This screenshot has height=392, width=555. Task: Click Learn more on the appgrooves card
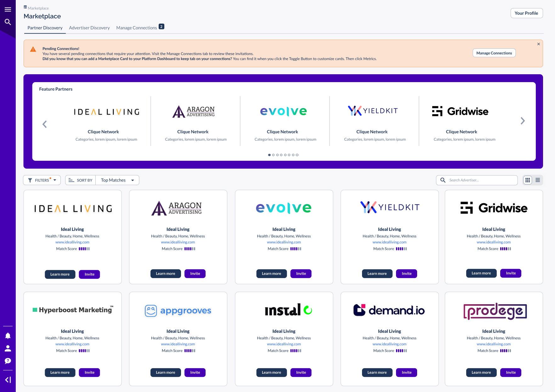(166, 372)
